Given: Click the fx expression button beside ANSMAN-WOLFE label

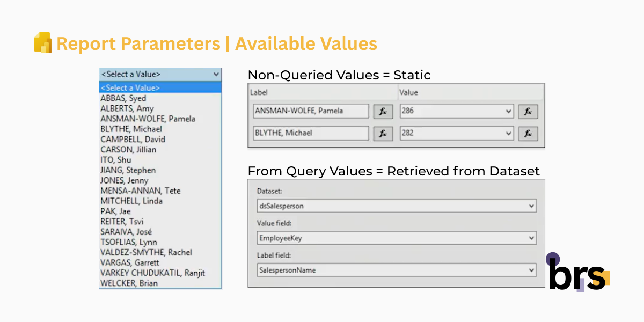Looking at the screenshot, I should point(383,111).
